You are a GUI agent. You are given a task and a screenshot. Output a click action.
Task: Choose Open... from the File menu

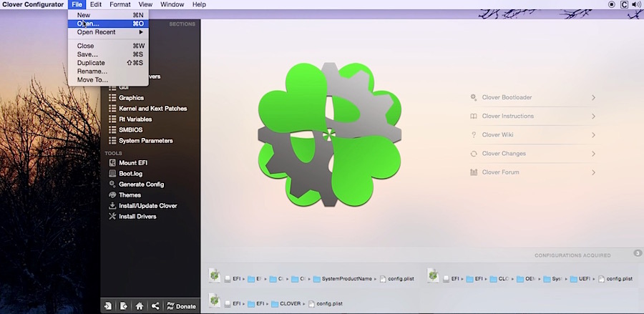109,24
